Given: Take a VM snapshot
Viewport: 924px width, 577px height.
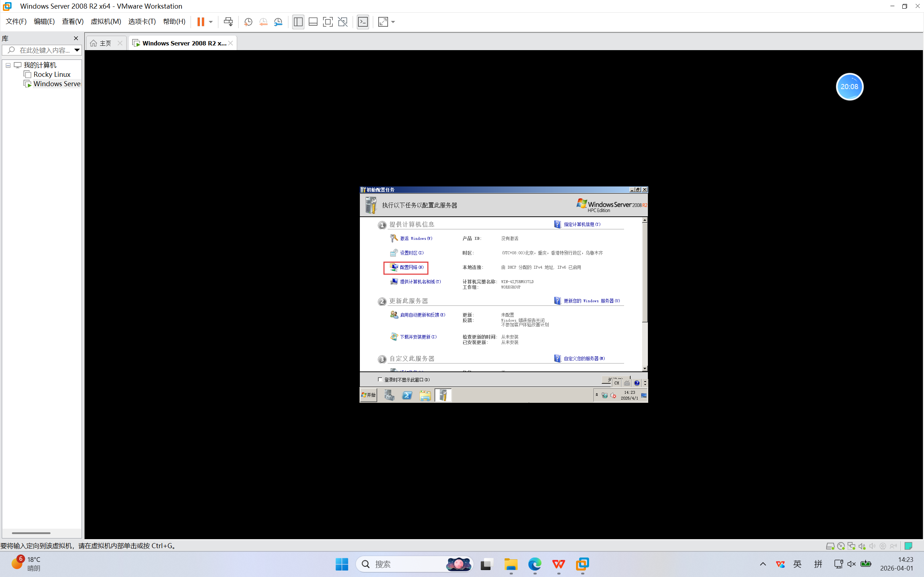Looking at the screenshot, I should [248, 22].
